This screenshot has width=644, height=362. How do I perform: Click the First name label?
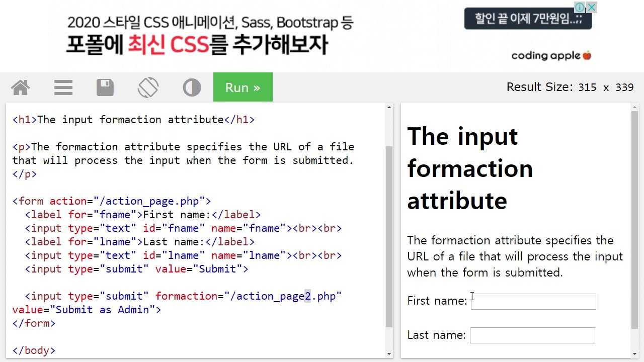point(437,301)
